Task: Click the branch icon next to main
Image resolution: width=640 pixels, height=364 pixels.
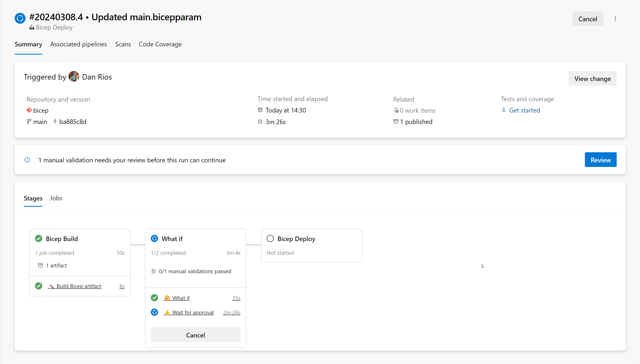Action: [x=29, y=122]
